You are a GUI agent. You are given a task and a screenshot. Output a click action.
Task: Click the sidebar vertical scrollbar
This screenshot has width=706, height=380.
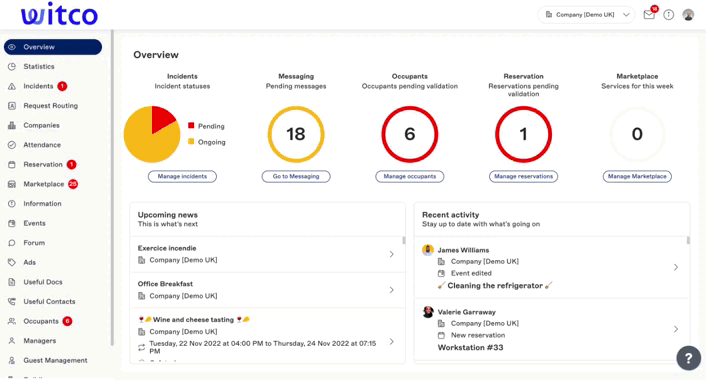point(112,188)
